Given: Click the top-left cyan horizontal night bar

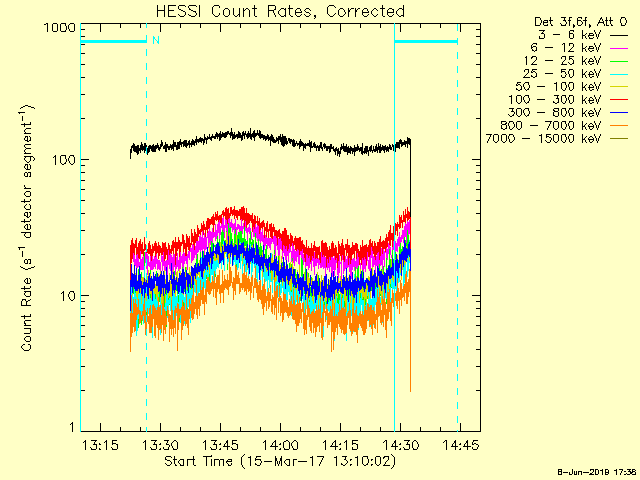Looking at the screenshot, I should (x=113, y=41).
